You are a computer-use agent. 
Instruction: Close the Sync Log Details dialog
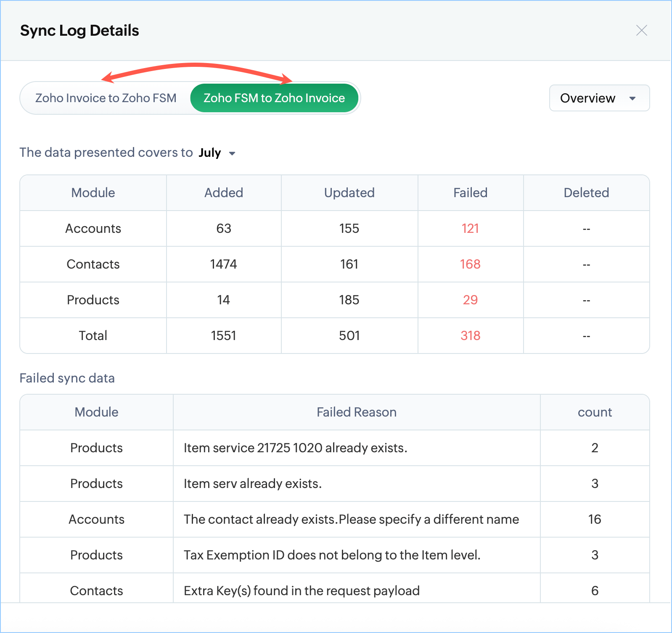pos(641,30)
